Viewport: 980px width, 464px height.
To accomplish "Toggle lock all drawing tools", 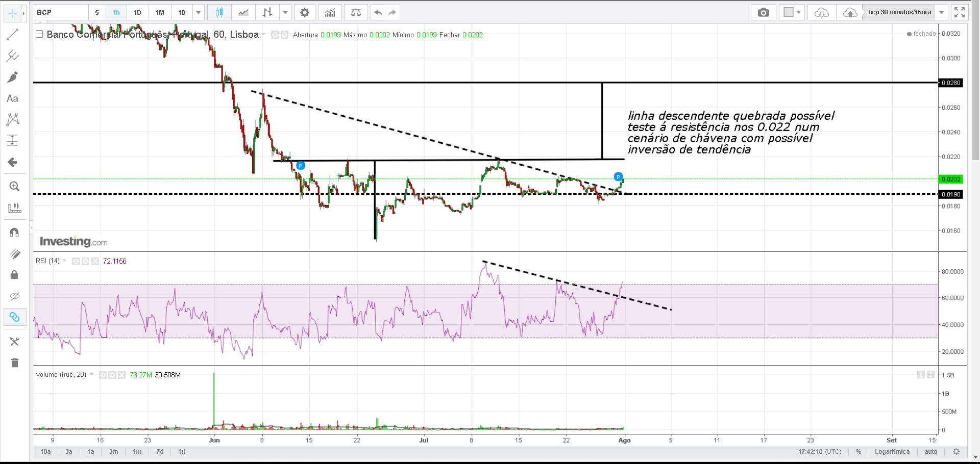I will point(14,275).
